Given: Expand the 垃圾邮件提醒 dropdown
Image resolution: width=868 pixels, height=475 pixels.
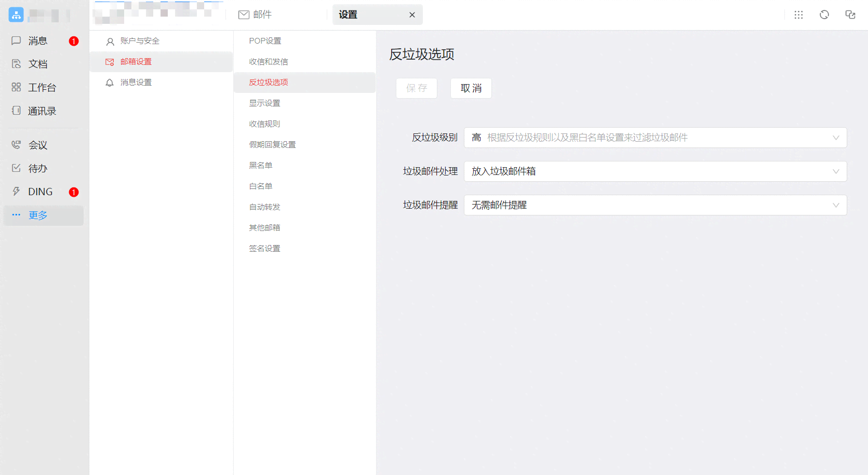Looking at the screenshot, I should tap(656, 205).
